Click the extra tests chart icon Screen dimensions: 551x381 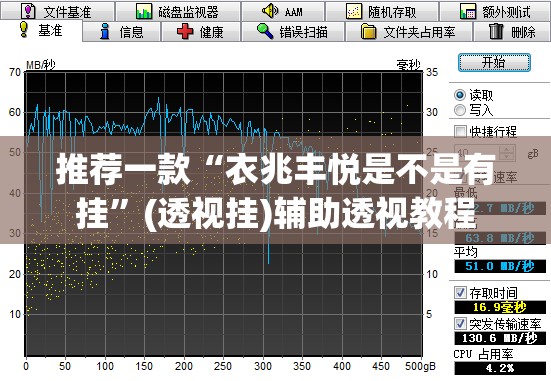pyautogui.click(x=468, y=11)
